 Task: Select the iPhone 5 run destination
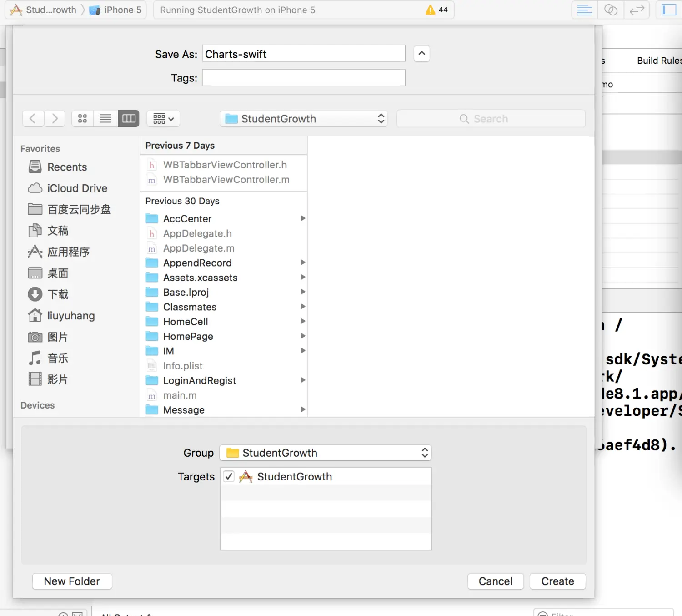coord(115,10)
